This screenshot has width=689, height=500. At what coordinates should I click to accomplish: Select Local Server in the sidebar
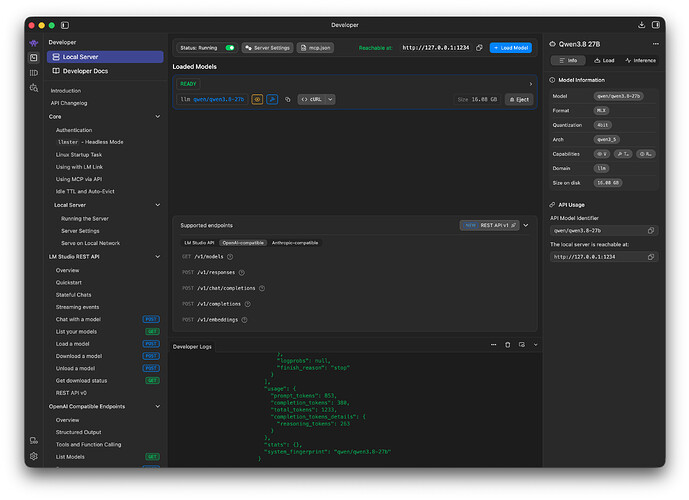pos(105,57)
